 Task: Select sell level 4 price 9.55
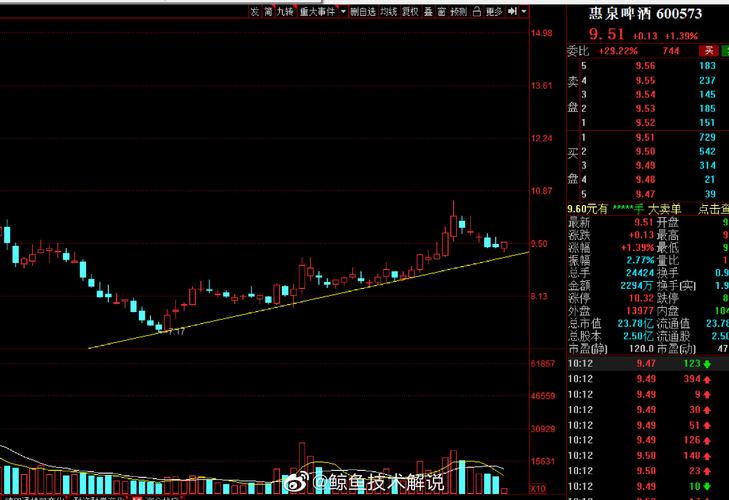pos(645,80)
